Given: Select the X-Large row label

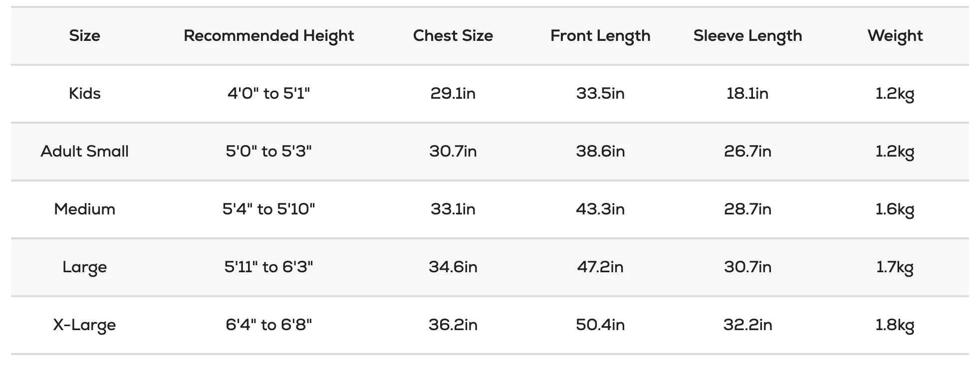Looking at the screenshot, I should coord(84,325).
